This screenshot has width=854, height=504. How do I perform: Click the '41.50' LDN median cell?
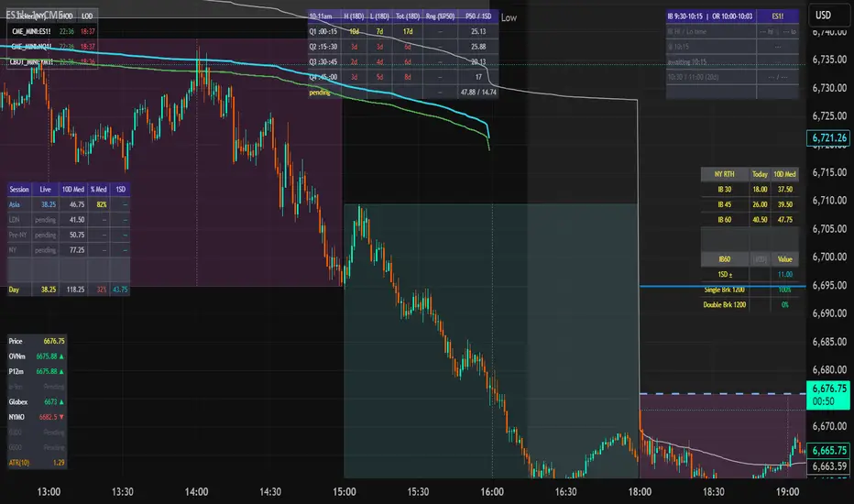(77, 220)
